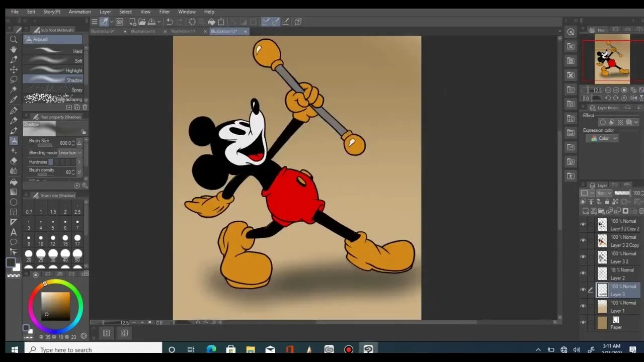Click the new raster layer icon

(586, 211)
